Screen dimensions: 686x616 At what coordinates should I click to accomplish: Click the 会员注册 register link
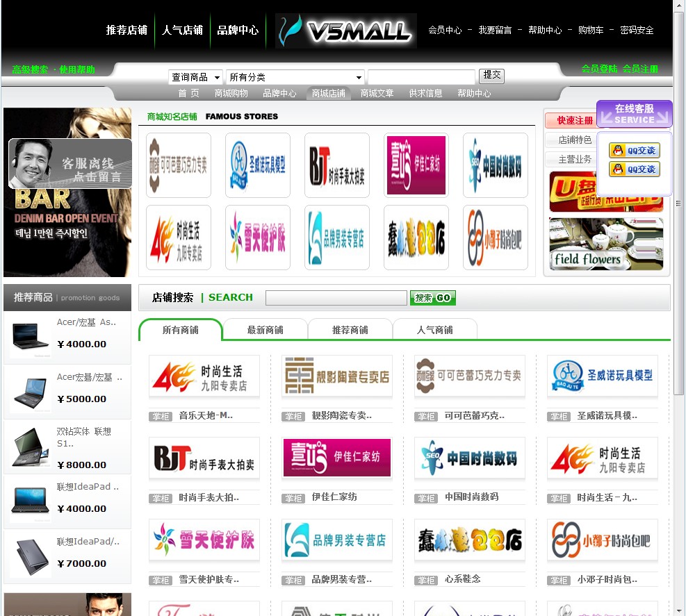641,69
